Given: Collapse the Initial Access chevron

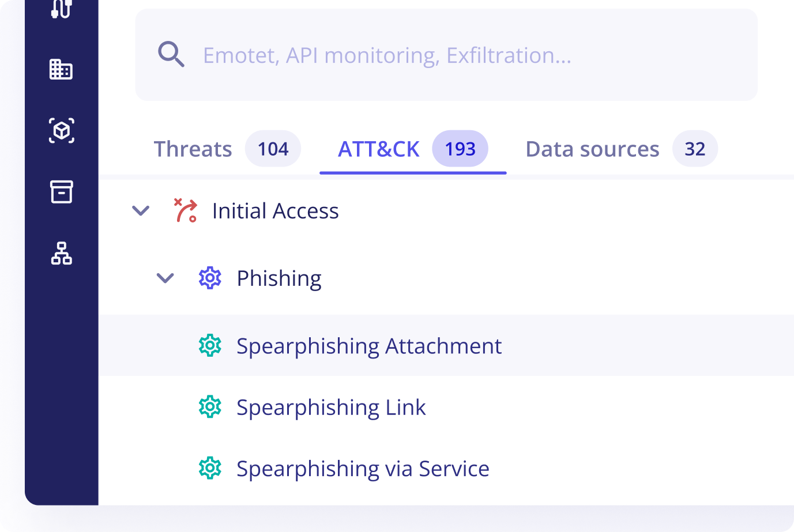Looking at the screenshot, I should pos(141,210).
